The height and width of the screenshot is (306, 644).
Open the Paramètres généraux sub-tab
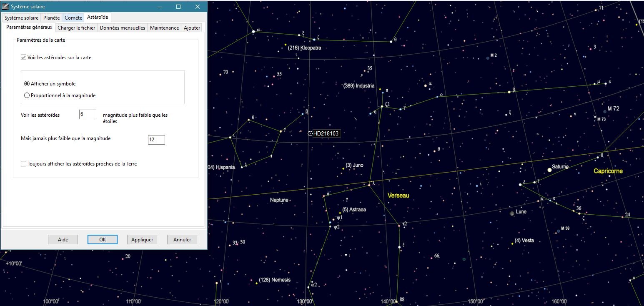pos(29,27)
